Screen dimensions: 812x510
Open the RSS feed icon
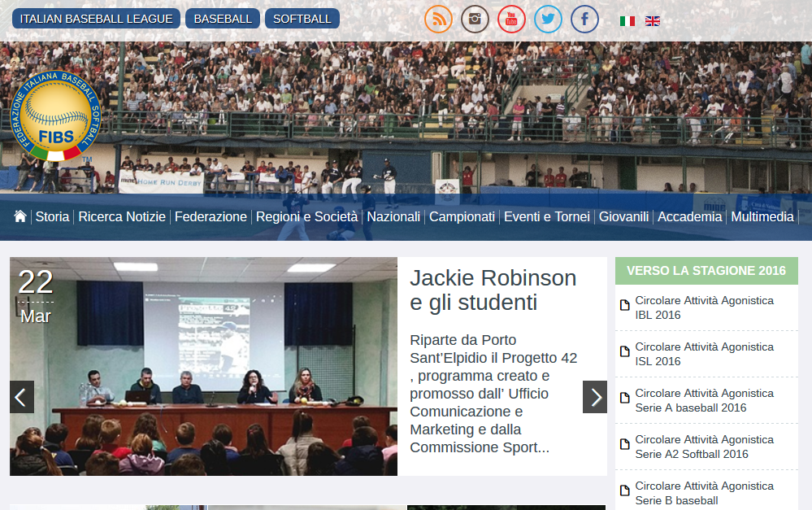click(x=438, y=20)
